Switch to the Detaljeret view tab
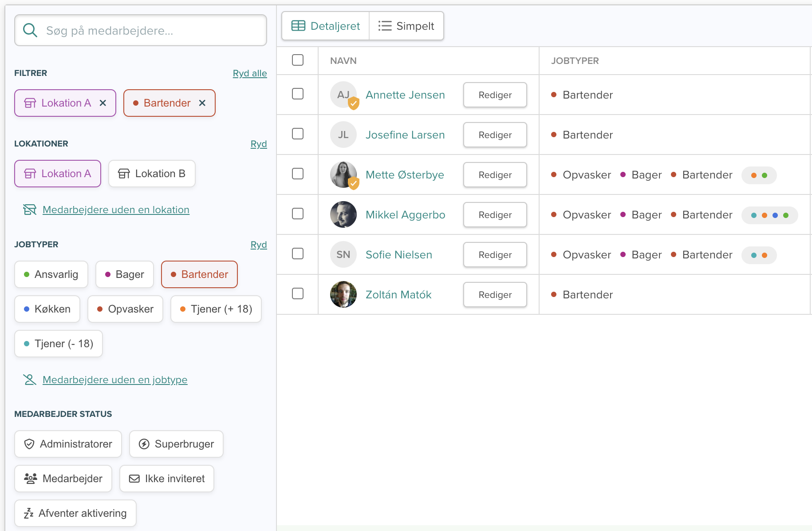812x531 pixels. coord(326,26)
